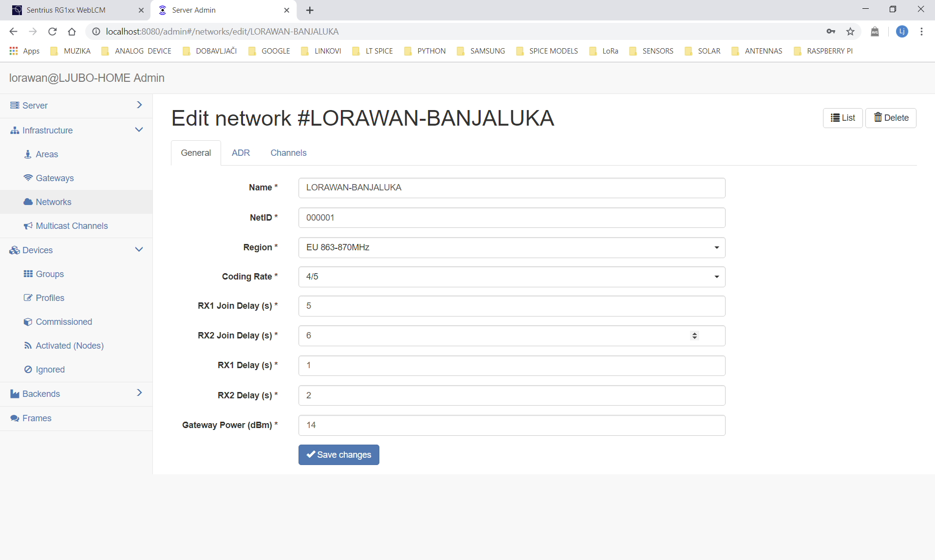Viewport: 935px width, 560px height.
Task: Click the Commissioned devices icon
Action: [x=28, y=321]
